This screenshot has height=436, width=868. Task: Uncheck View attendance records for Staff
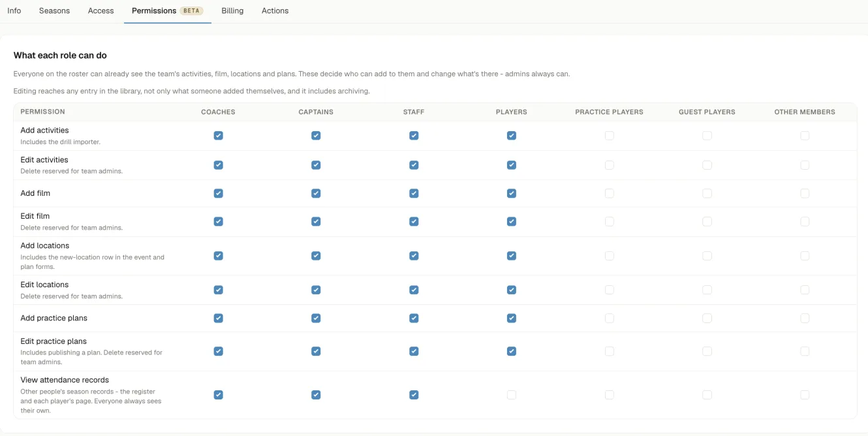414,395
